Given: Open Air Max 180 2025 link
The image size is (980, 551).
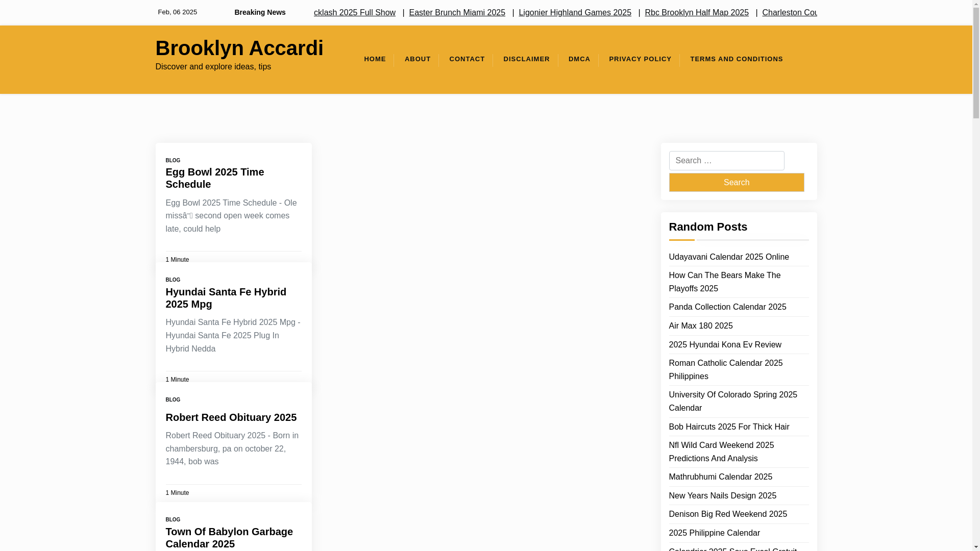Looking at the screenshot, I should [700, 325].
